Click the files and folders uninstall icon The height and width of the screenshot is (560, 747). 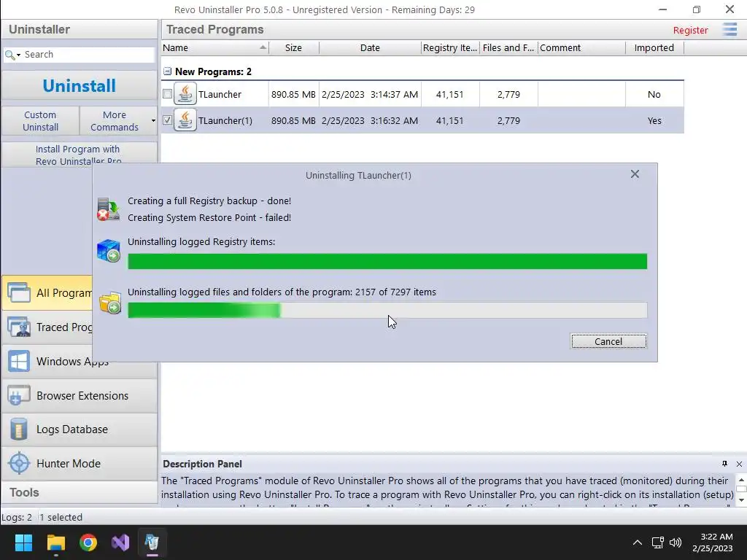coord(110,303)
